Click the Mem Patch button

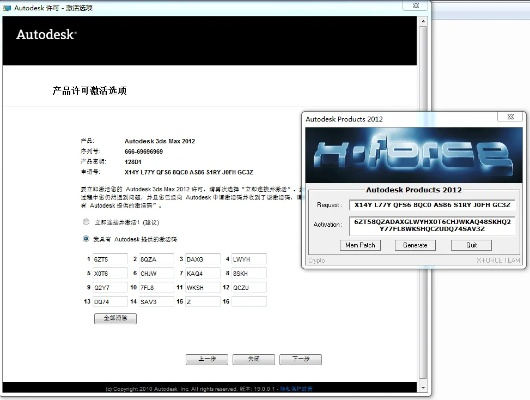tap(360, 245)
